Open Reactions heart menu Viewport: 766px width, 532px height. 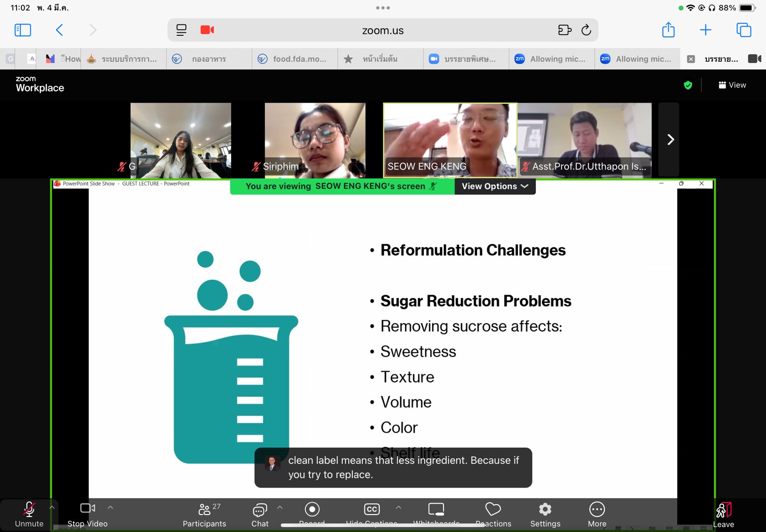coord(493,515)
